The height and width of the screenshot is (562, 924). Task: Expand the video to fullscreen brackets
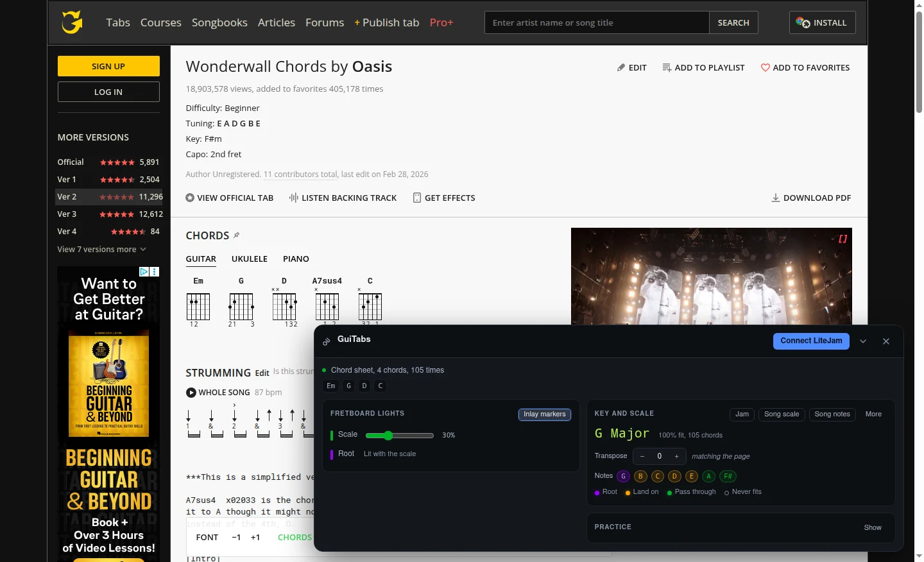click(843, 239)
